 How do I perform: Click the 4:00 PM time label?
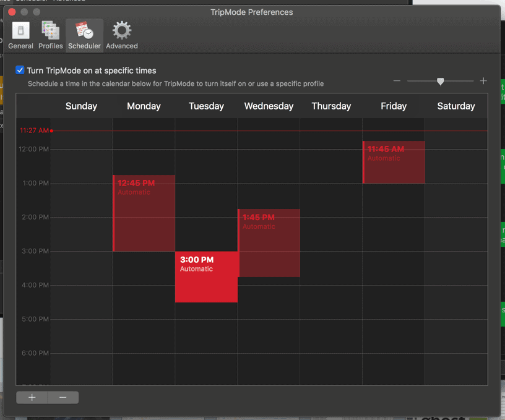click(x=35, y=285)
